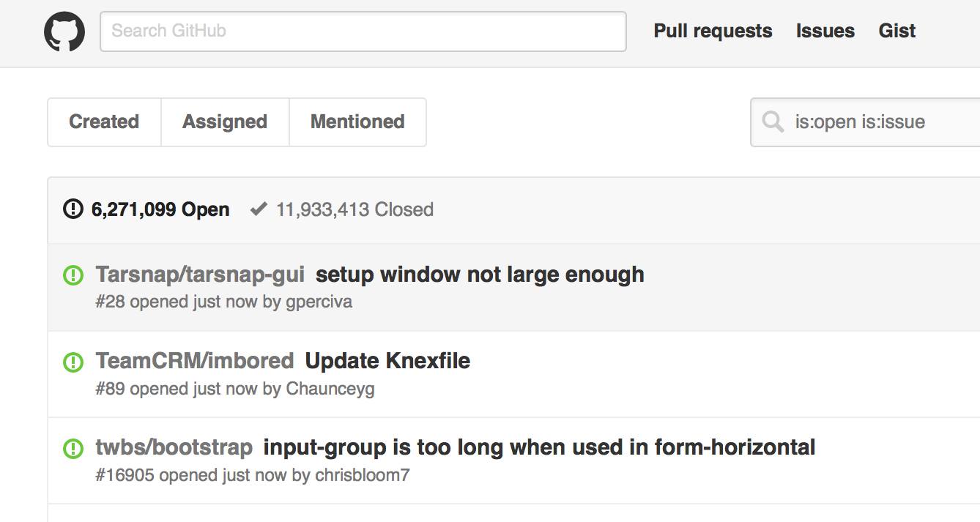
Task: Switch to the Assigned tab
Action: [225, 122]
